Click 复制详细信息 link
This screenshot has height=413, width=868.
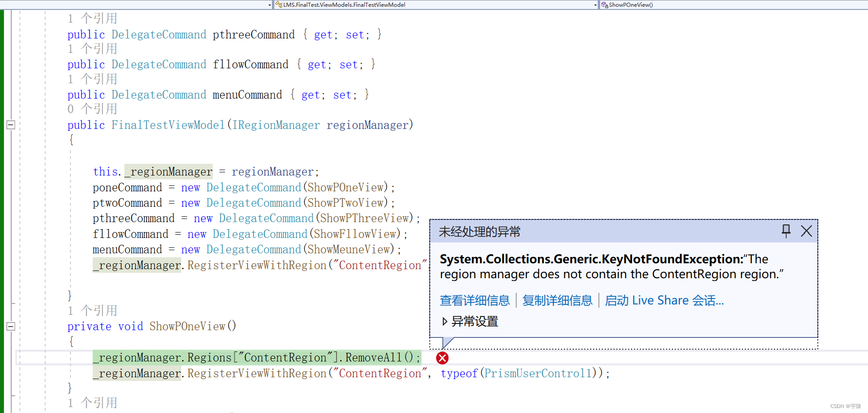click(557, 300)
